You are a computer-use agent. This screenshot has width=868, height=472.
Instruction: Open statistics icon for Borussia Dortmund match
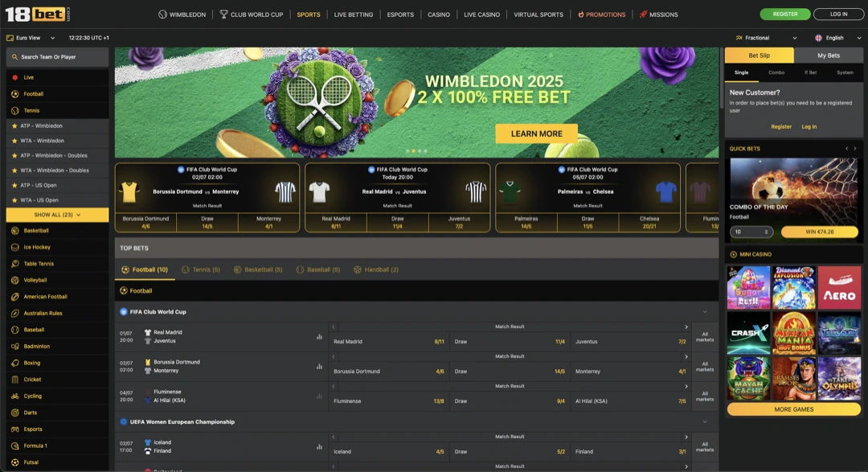[x=319, y=367]
